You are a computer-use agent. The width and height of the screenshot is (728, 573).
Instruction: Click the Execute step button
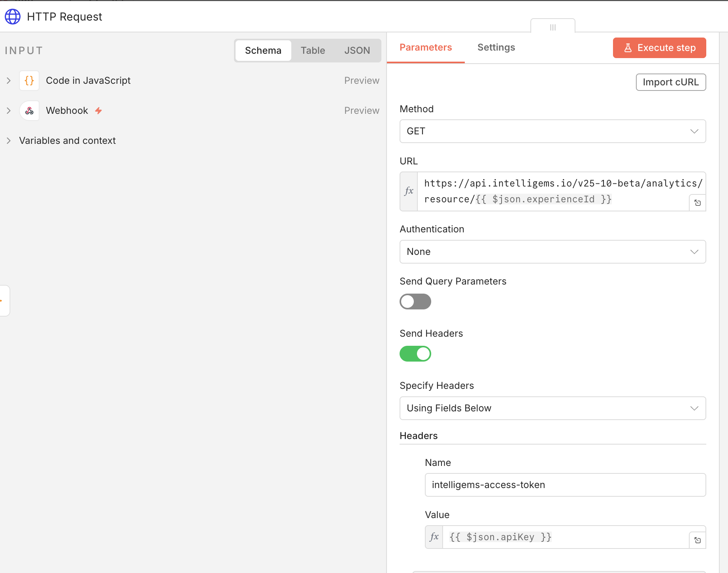click(659, 48)
